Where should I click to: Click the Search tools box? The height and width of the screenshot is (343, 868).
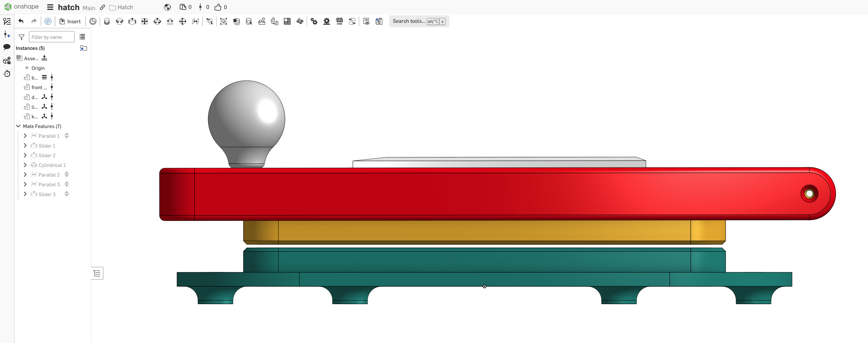[419, 21]
